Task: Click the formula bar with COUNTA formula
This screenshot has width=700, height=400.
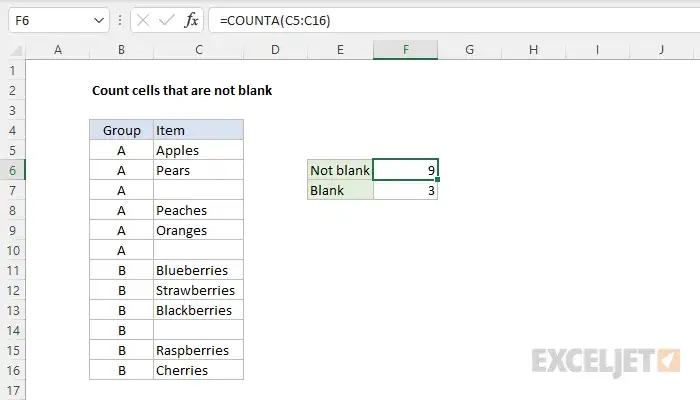Action: click(450, 20)
